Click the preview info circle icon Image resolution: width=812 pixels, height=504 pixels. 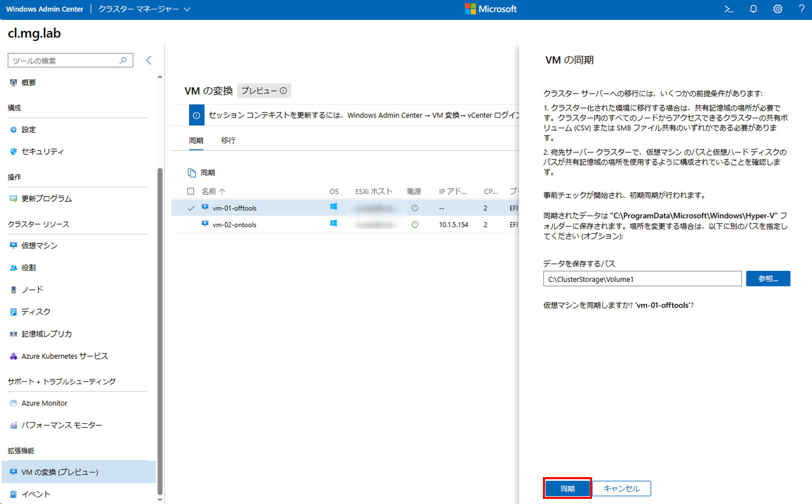pos(283,91)
